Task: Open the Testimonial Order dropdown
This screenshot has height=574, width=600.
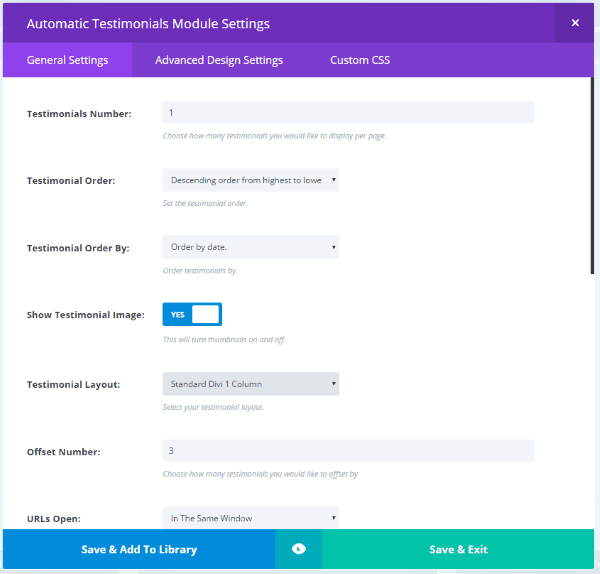Action: [250, 180]
